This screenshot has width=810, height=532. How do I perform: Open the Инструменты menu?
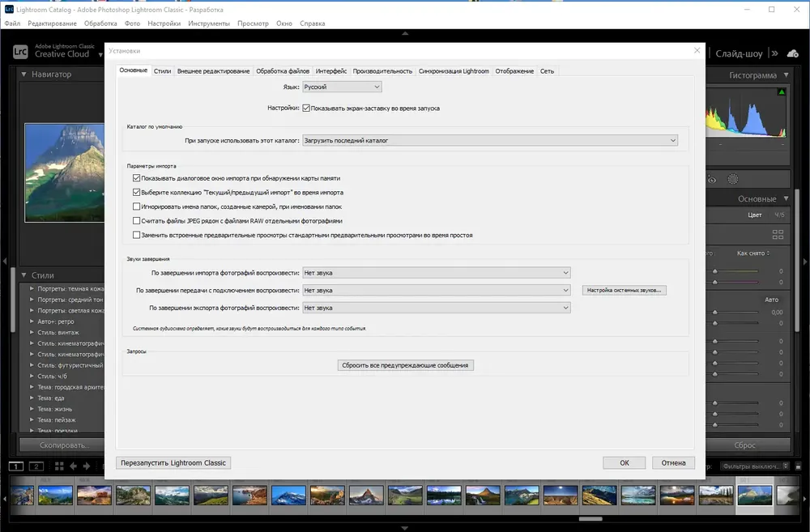click(x=209, y=23)
